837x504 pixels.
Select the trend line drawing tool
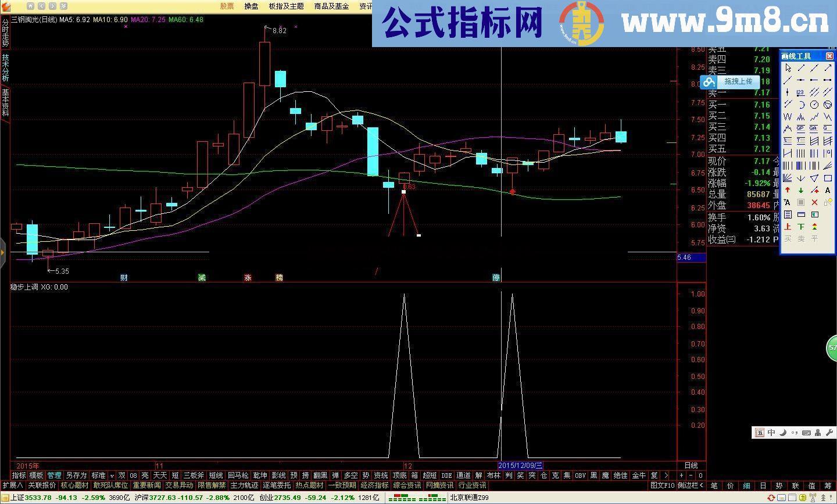800,69
